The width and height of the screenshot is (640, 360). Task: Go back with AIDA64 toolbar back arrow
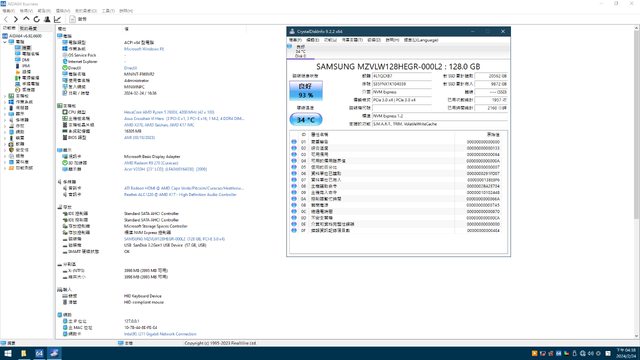[6, 19]
